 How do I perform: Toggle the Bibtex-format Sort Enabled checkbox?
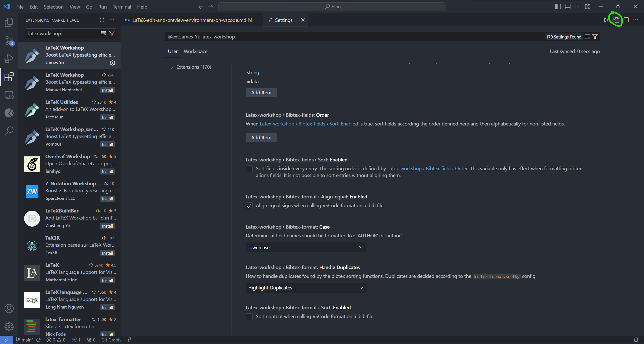(x=249, y=316)
